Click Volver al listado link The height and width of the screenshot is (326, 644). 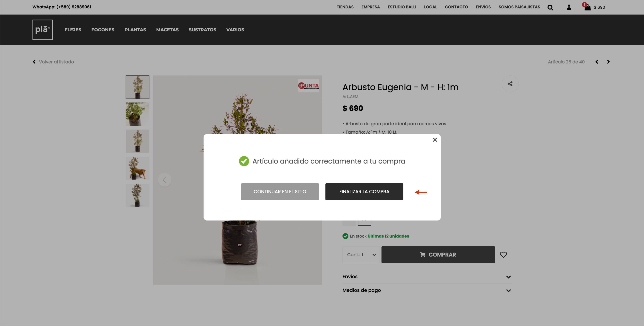click(x=53, y=62)
